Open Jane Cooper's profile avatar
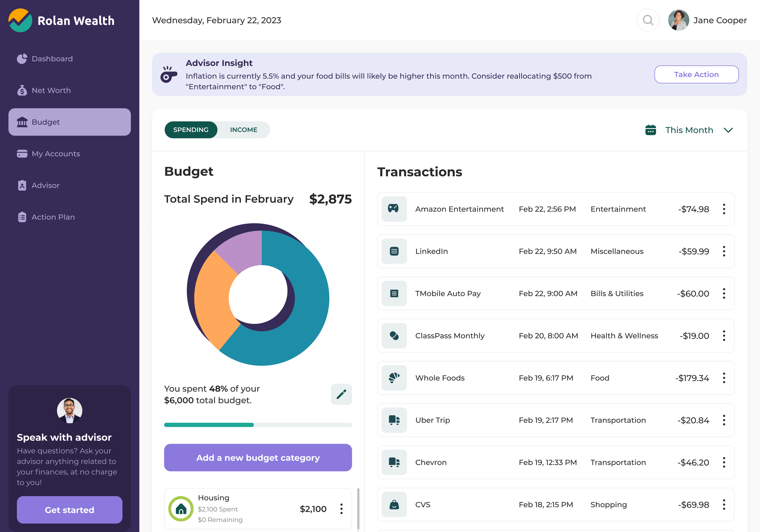760x532 pixels. [678, 20]
